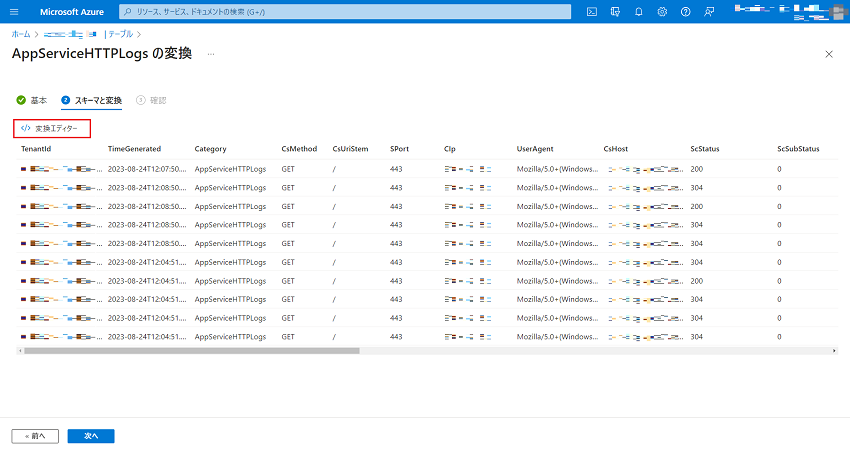Click the CsHost column header
This screenshot has width=850, height=455.
click(616, 149)
